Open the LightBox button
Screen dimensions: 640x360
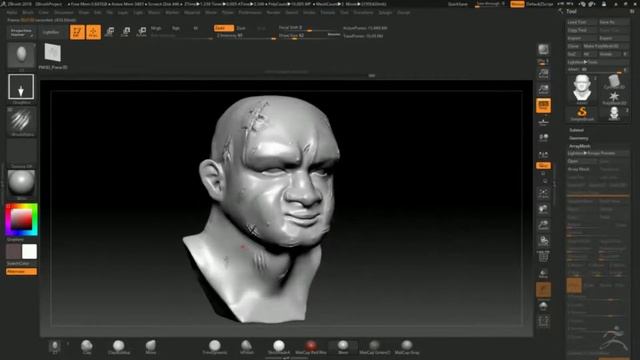click(51, 32)
